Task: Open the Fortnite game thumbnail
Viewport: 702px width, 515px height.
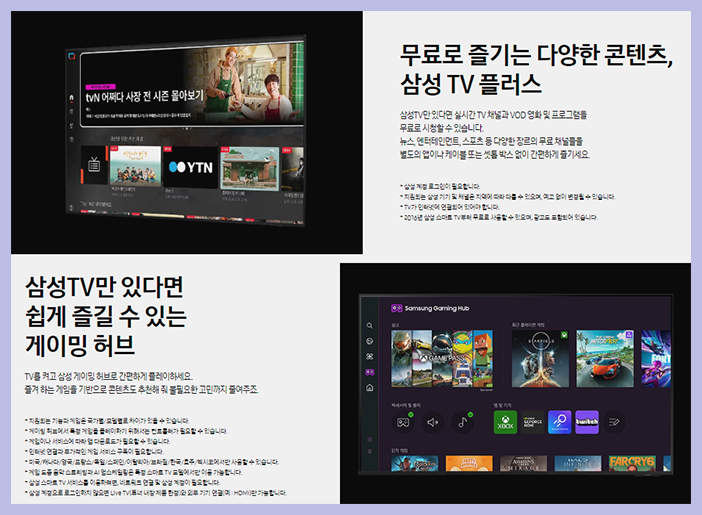Action: (656, 359)
